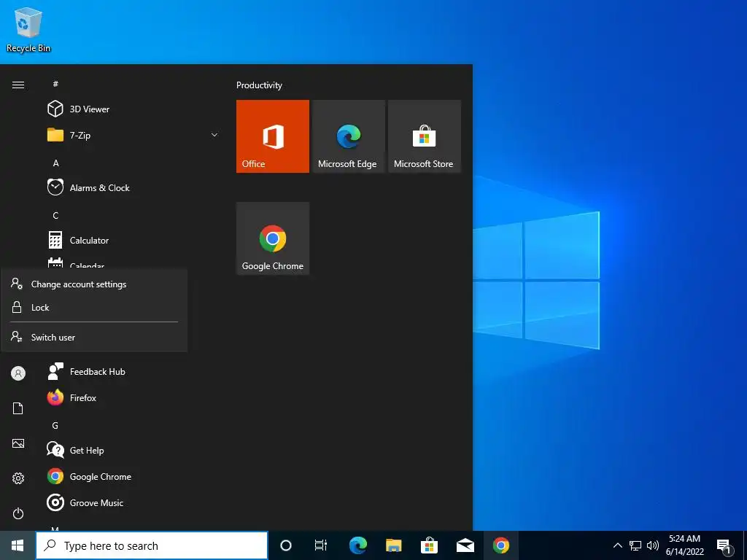This screenshot has height=560, width=747.
Task: Launch Google Chrome in the app list
Action: pyautogui.click(x=133, y=476)
